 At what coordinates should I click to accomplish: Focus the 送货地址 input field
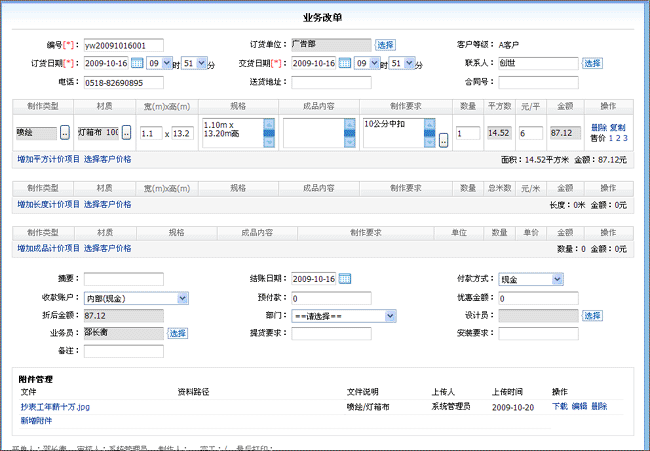[x=331, y=82]
